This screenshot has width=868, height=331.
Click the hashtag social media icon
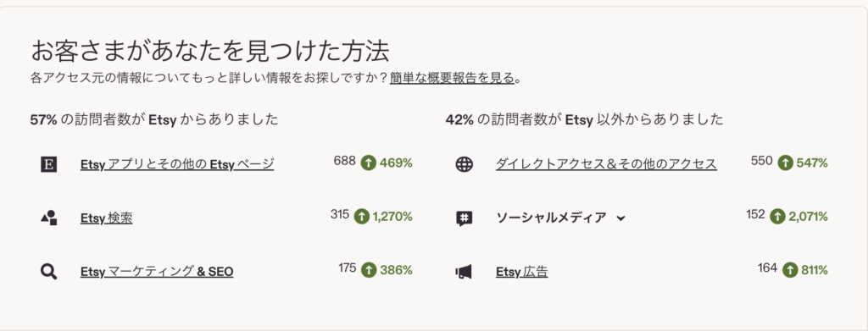tap(464, 218)
